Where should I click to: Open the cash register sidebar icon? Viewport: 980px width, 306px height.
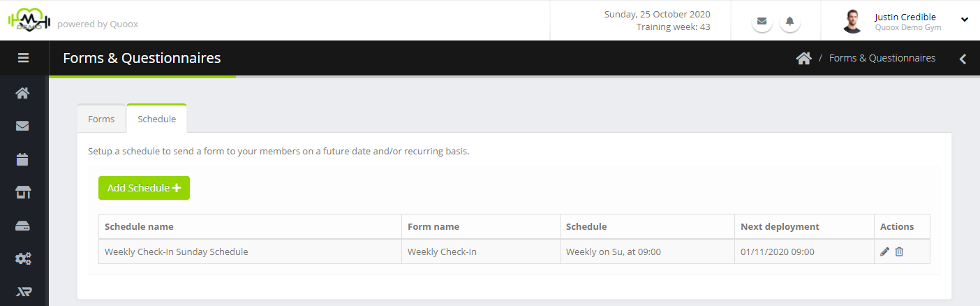[23, 226]
